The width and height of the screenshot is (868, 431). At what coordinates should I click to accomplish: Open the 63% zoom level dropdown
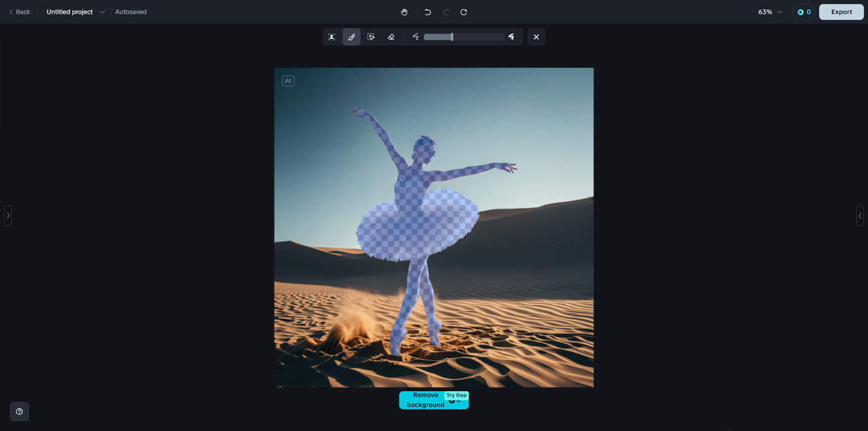click(x=770, y=12)
